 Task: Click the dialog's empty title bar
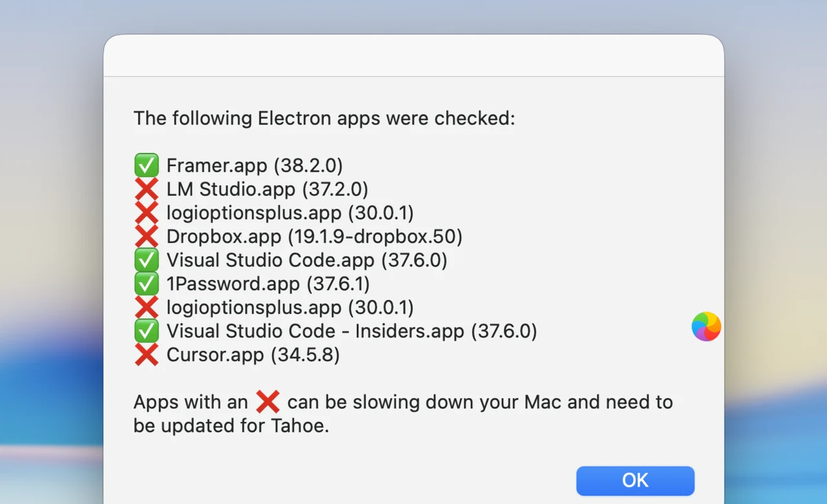(x=413, y=56)
